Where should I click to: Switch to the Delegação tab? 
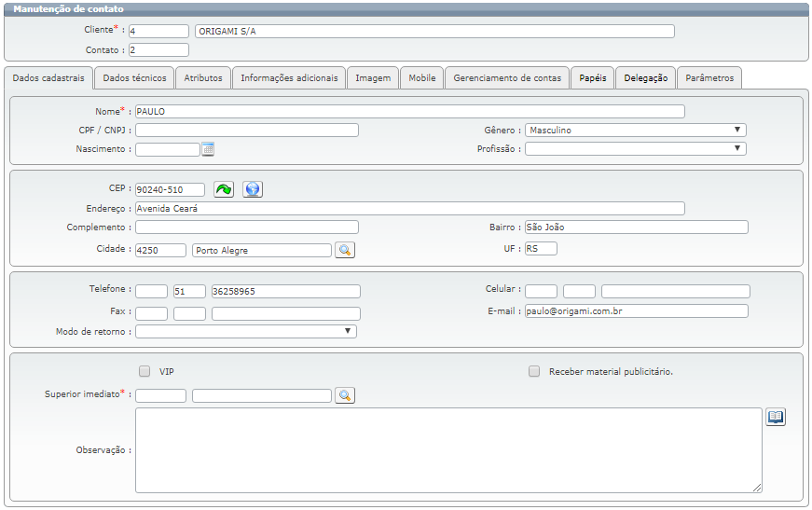tap(646, 78)
